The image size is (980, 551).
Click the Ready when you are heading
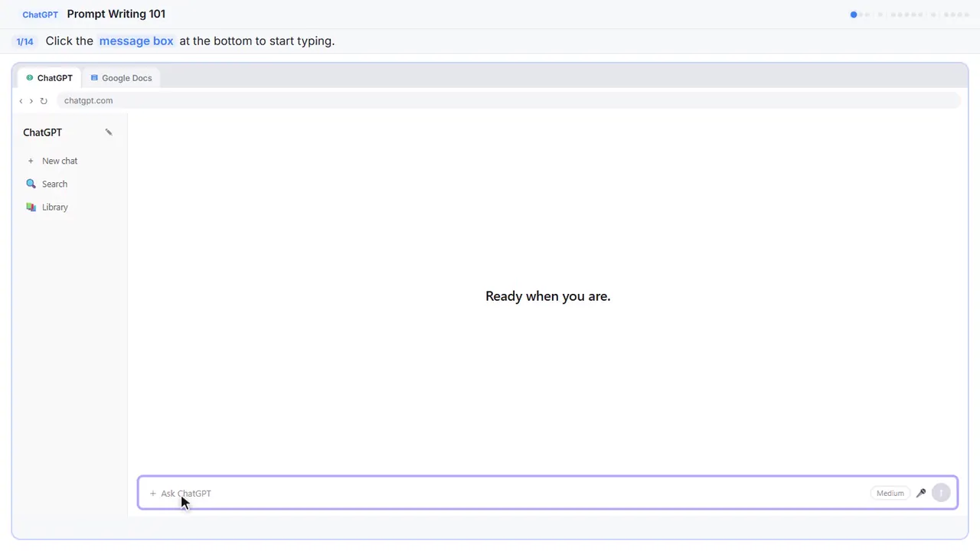click(x=548, y=296)
